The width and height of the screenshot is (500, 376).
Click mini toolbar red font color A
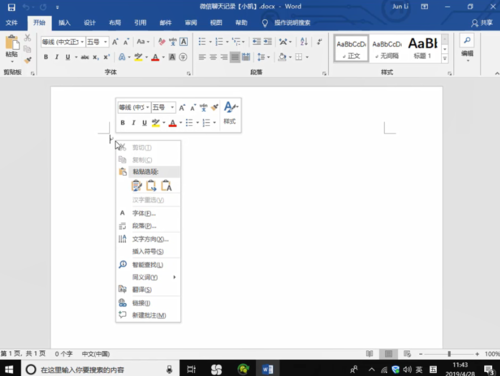click(172, 123)
